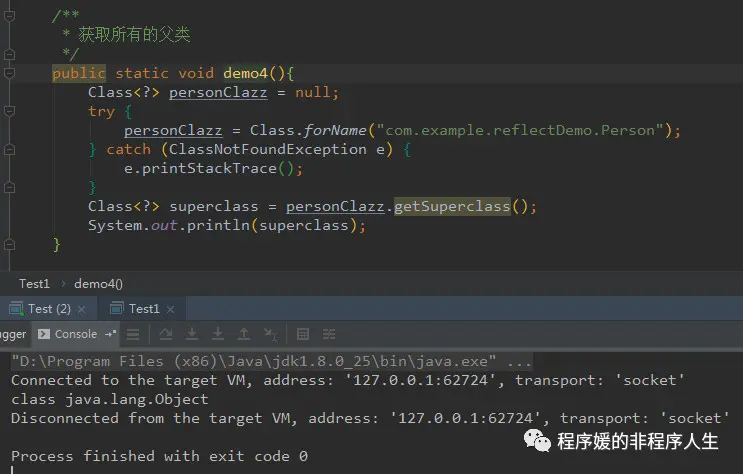
Task: Close the Test (2) debug tab
Action: [82, 310]
